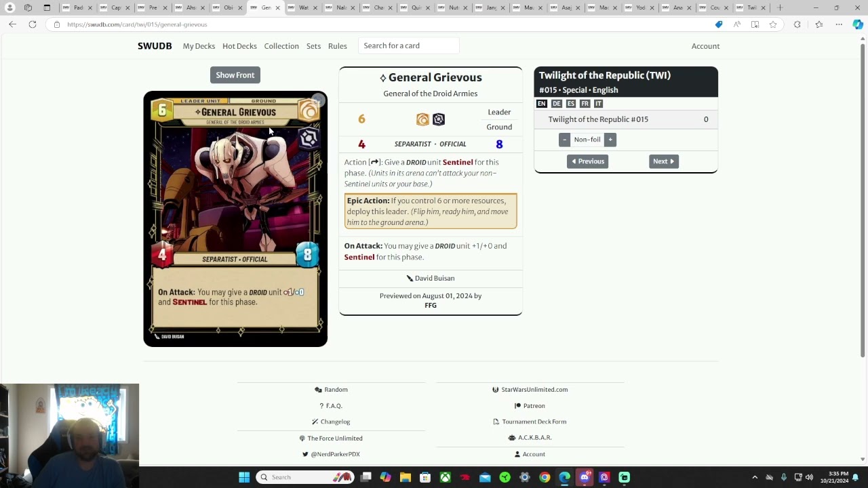This screenshot has width=868, height=488.
Task: Decrease the Non-foil count with minus
Action: (564, 140)
